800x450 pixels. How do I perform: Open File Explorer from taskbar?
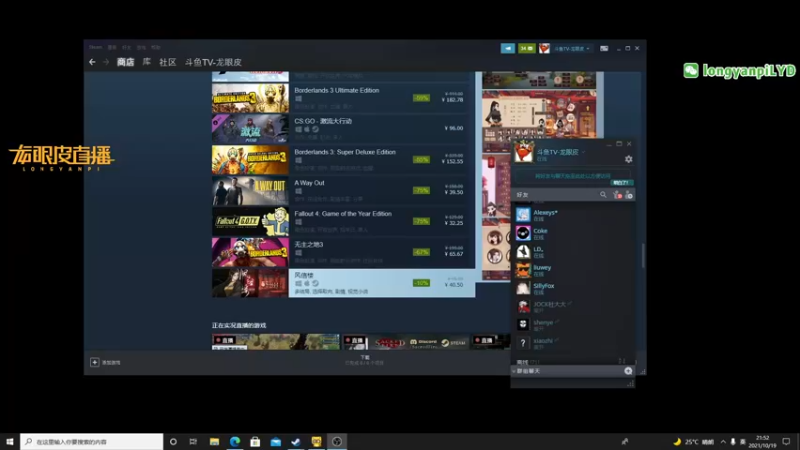tap(214, 441)
